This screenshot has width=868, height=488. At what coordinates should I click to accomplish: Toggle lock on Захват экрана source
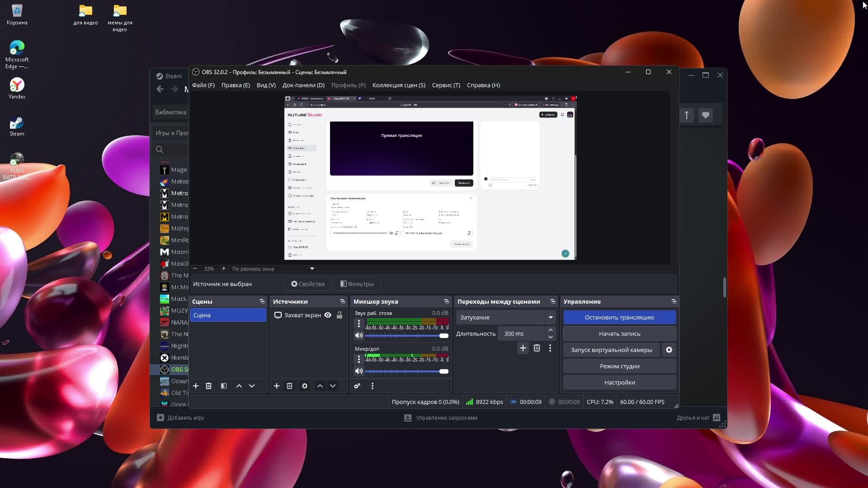[x=340, y=315]
